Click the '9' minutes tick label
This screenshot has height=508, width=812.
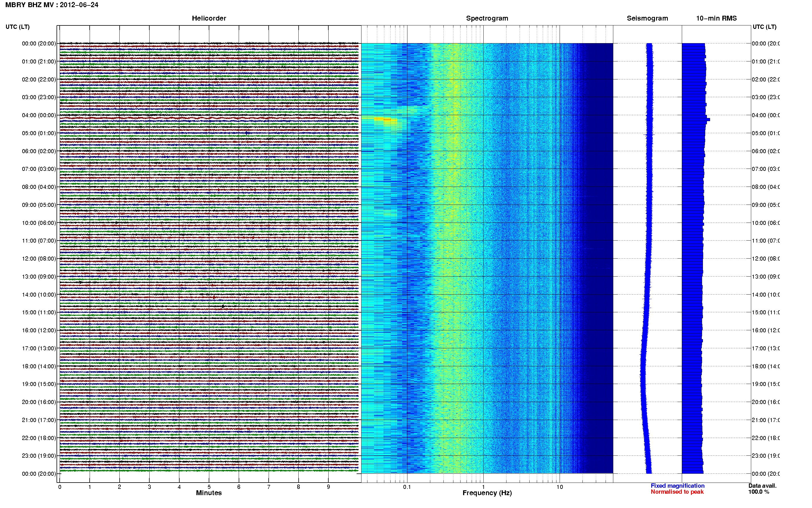coord(328,487)
